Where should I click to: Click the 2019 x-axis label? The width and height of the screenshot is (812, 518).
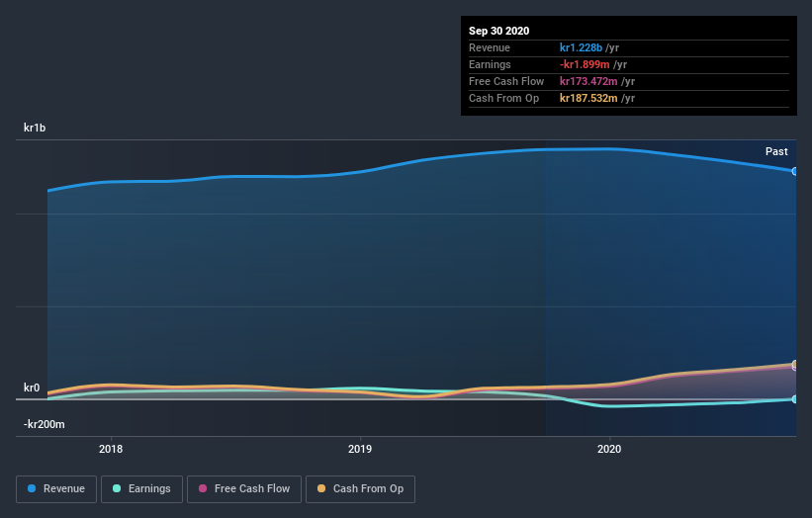click(360, 449)
